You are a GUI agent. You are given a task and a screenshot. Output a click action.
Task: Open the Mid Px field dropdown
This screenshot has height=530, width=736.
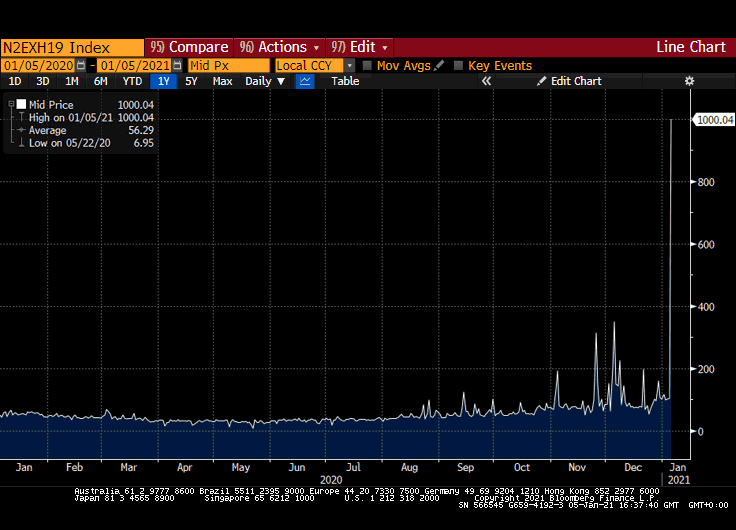[228, 65]
